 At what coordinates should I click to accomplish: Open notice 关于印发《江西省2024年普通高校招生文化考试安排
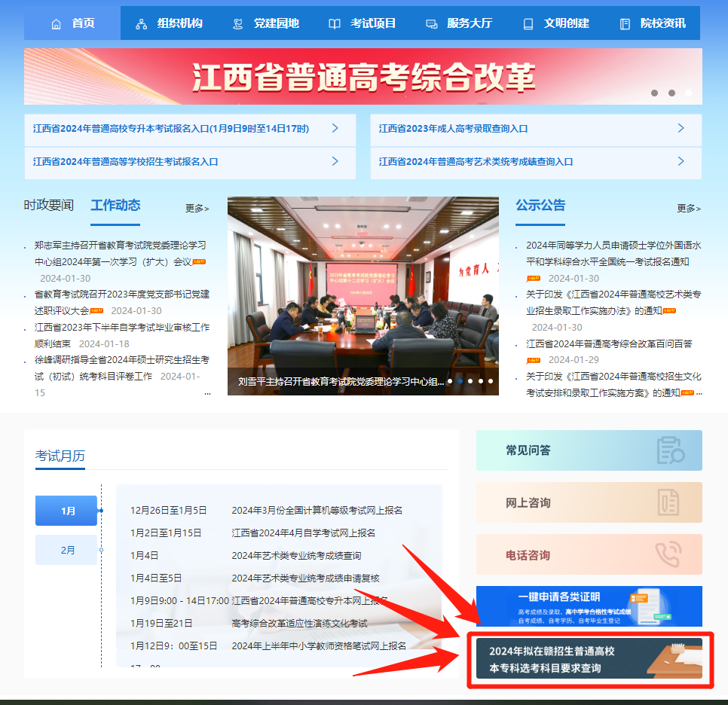pyautogui.click(x=613, y=384)
